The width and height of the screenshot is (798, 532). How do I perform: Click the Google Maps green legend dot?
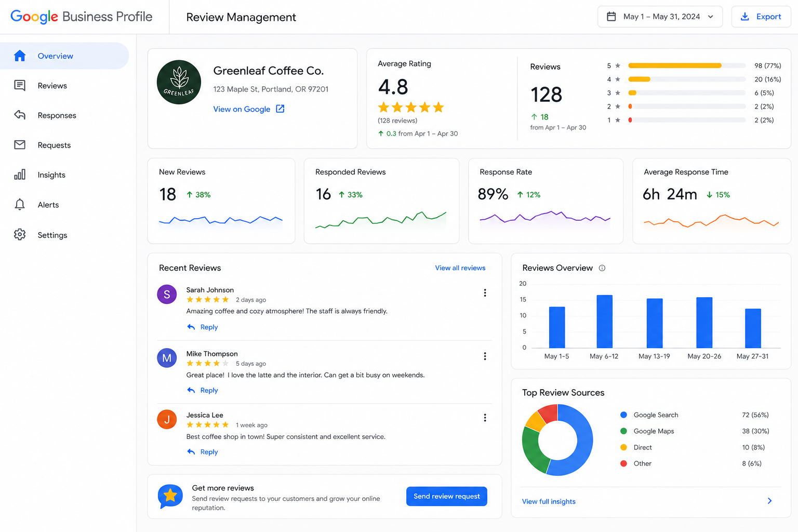[623, 431]
